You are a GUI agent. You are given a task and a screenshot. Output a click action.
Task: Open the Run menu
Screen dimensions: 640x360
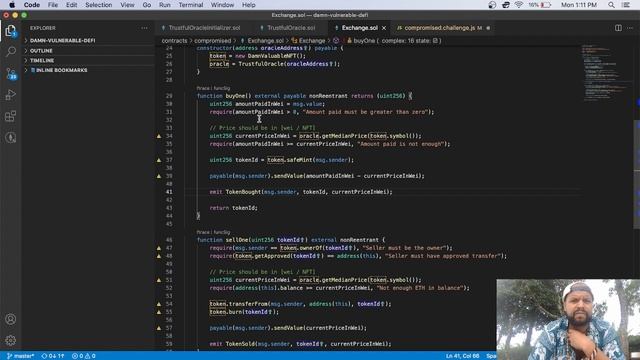[164, 5]
